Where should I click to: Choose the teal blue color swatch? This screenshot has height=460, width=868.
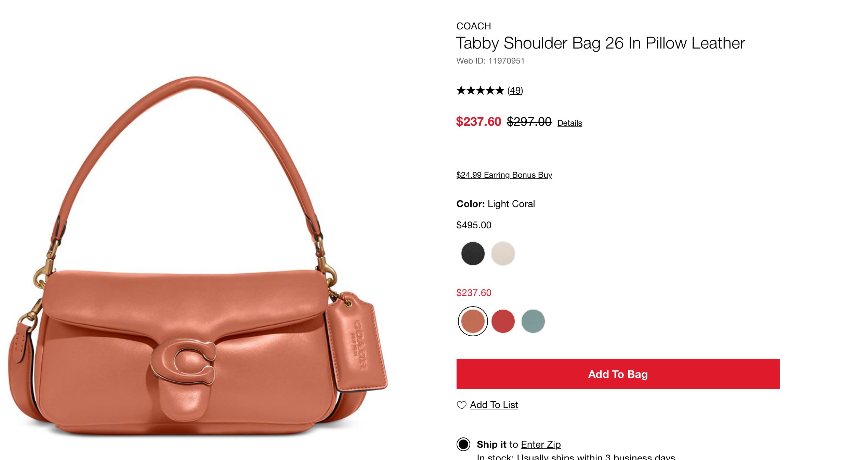(x=533, y=321)
